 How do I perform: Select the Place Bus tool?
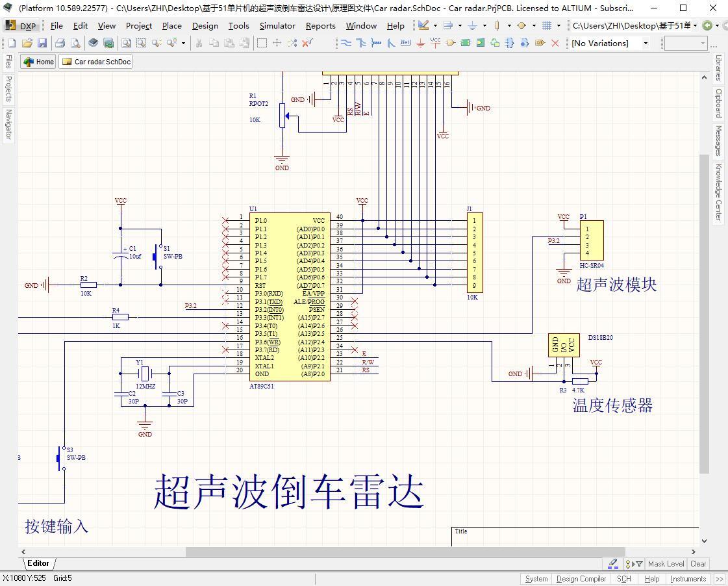pos(361,43)
